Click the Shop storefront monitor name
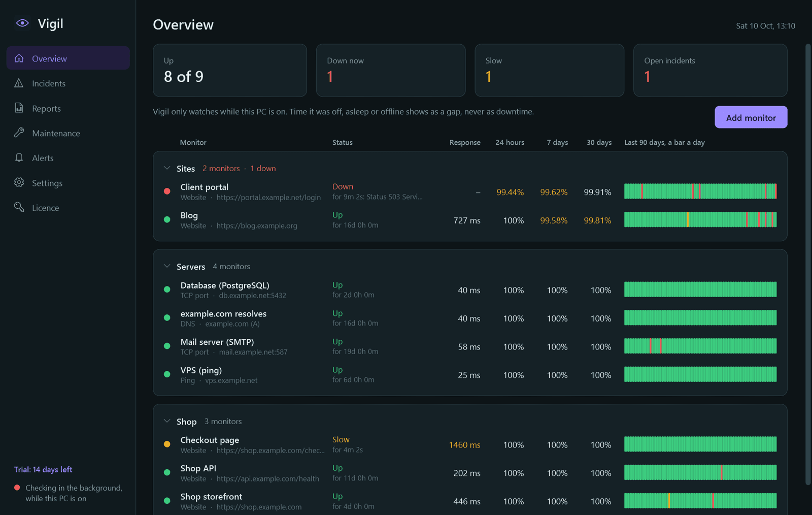812x515 pixels. [211, 497]
